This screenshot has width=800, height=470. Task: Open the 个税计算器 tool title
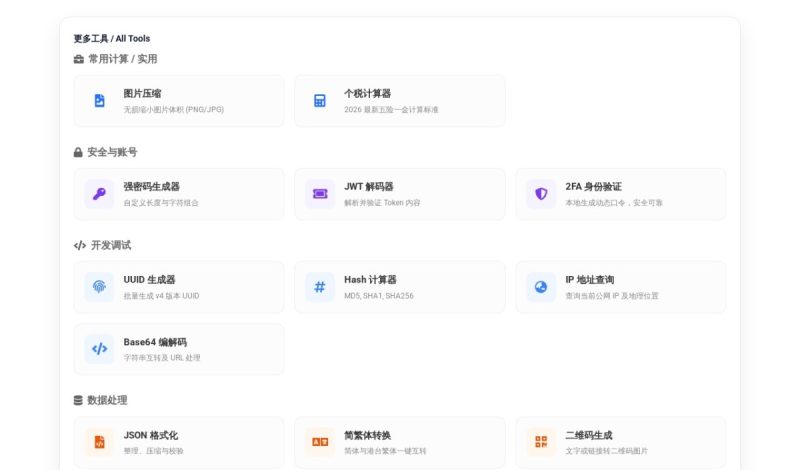point(367,93)
